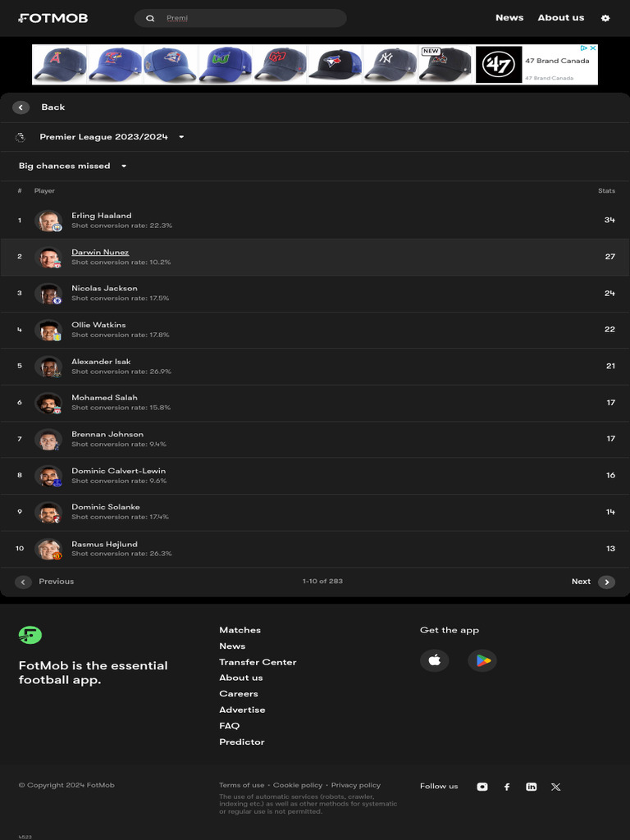Visit FotMob YouTube channel icon

pos(482,787)
